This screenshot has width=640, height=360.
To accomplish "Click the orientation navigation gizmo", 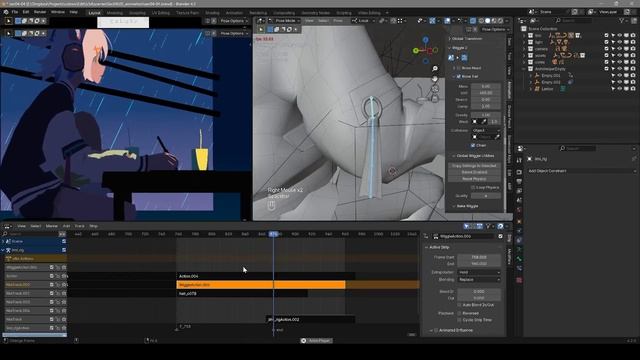I will coord(425,51).
